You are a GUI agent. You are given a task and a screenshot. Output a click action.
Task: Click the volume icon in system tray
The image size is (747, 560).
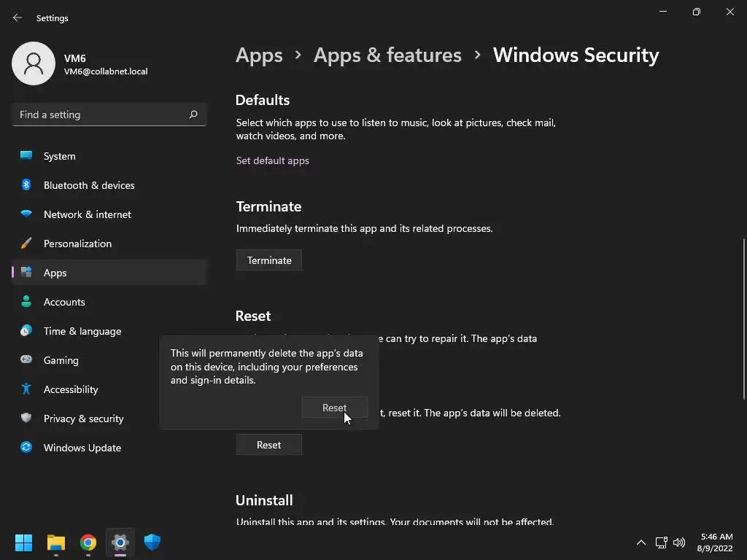[679, 542]
